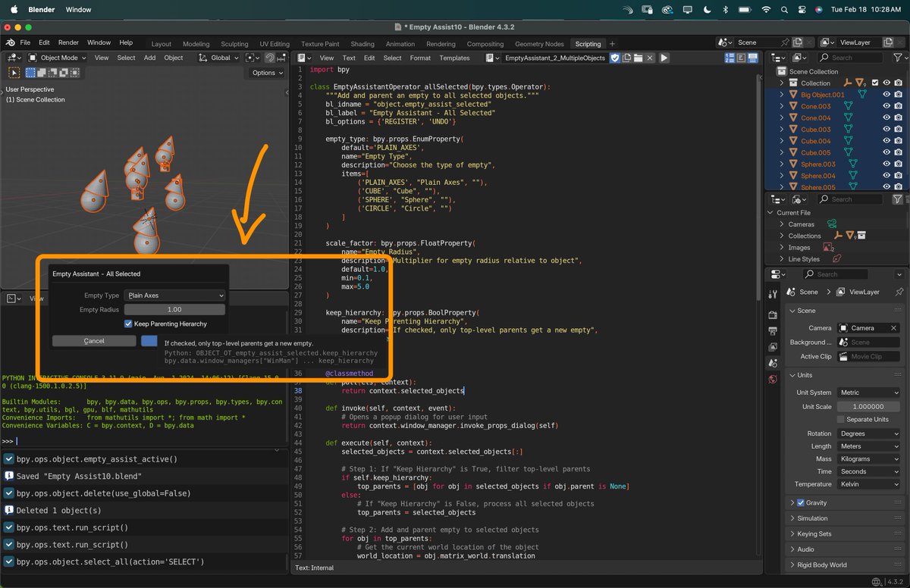The image size is (910, 588).
Task: Hide Big Object.001 with its eye icon
Action: (x=886, y=95)
